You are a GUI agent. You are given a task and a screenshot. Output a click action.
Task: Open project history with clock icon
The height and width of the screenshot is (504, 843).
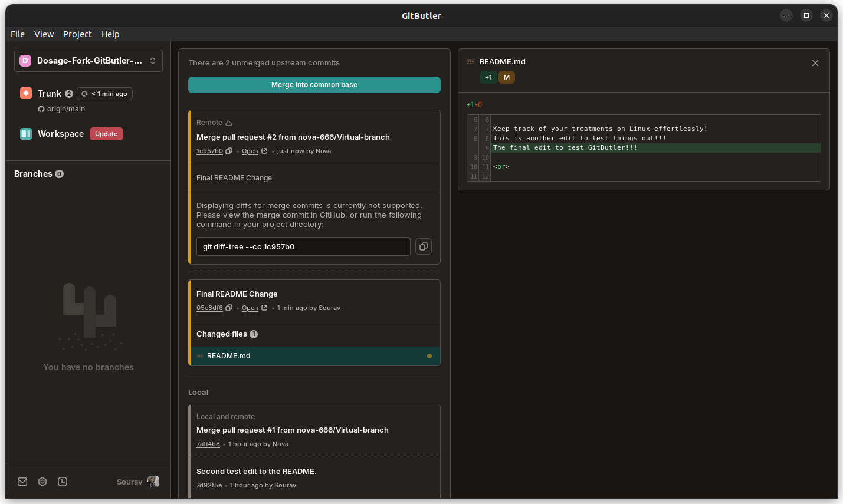[x=62, y=482]
